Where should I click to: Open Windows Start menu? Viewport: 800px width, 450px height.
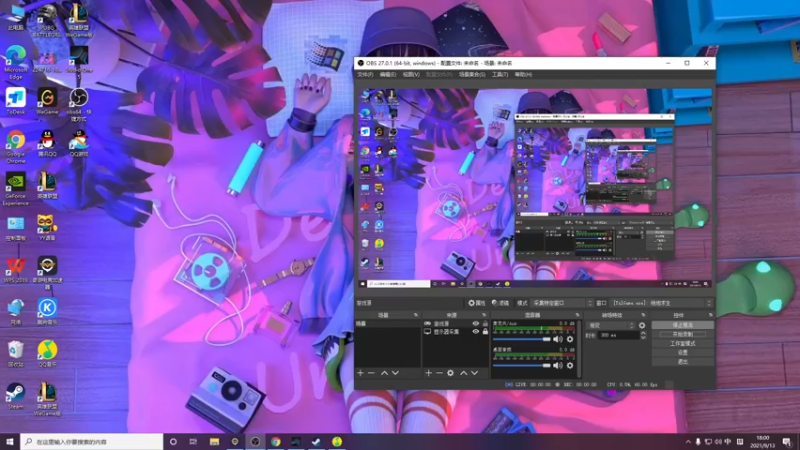tap(10, 442)
